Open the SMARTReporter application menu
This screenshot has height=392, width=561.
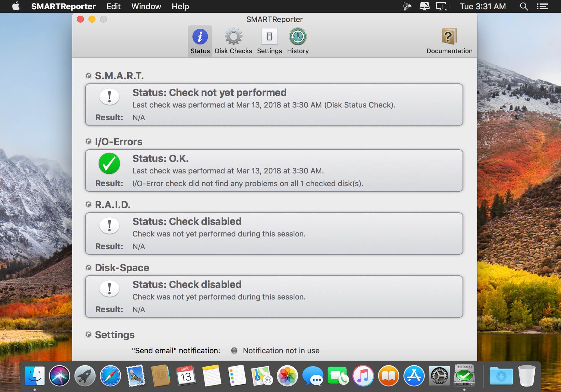click(63, 6)
